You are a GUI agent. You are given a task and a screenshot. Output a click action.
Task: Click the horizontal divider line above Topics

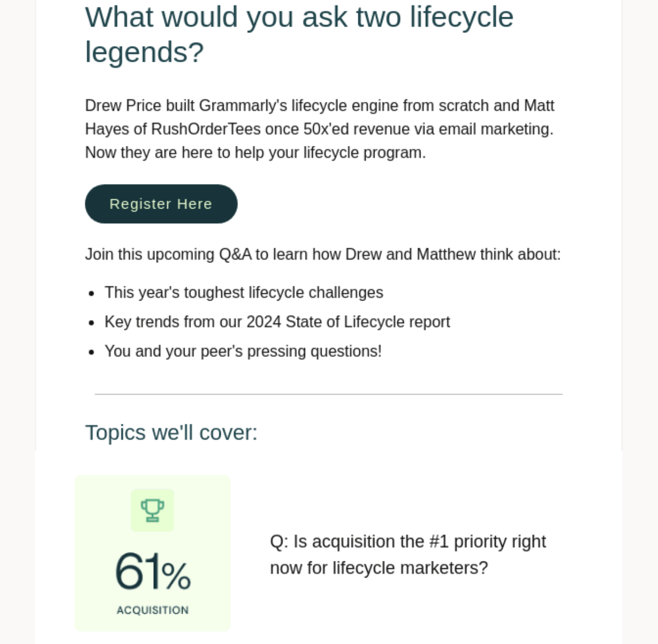click(x=328, y=394)
